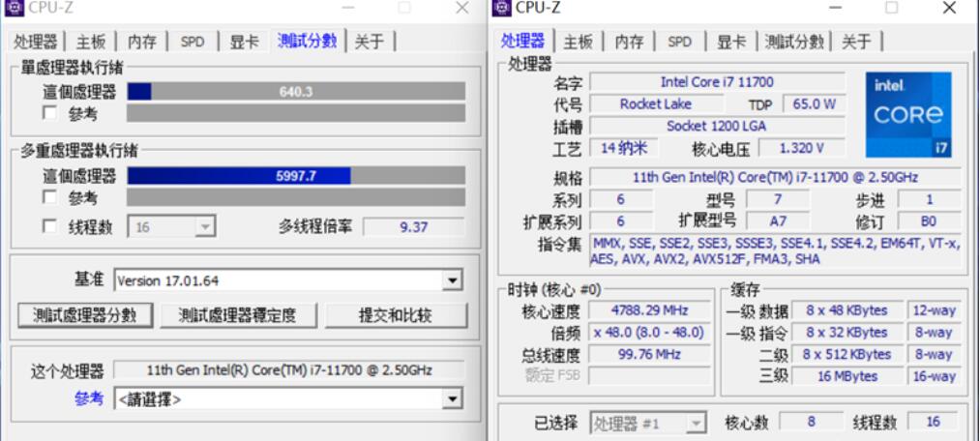The width and height of the screenshot is (980, 441).
Task: Click the 总线速度 value 99.76 MHz
Action: pyautogui.click(x=650, y=354)
